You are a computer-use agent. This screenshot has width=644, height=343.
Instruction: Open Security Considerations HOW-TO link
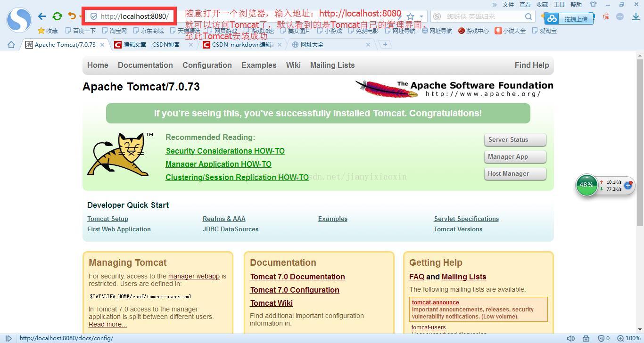pyautogui.click(x=225, y=151)
